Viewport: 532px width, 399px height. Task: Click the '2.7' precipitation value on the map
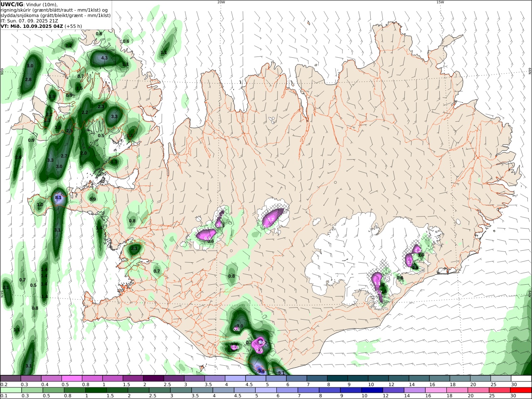(64, 156)
